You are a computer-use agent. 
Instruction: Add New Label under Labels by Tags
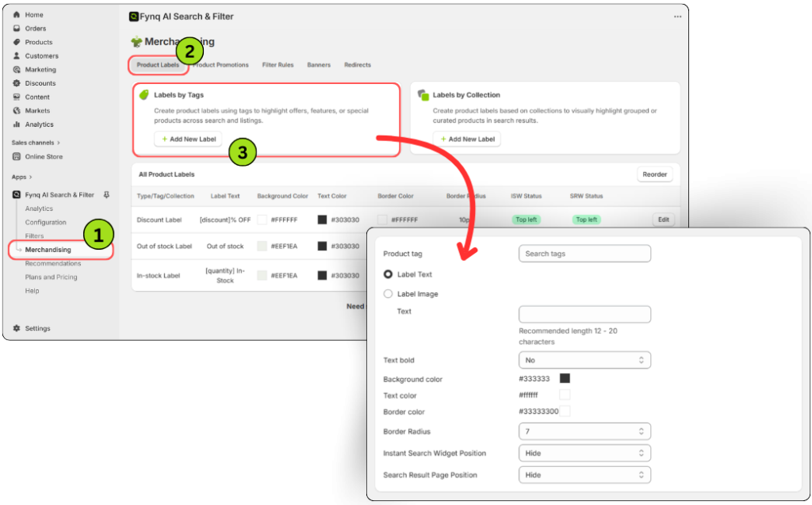pos(188,139)
